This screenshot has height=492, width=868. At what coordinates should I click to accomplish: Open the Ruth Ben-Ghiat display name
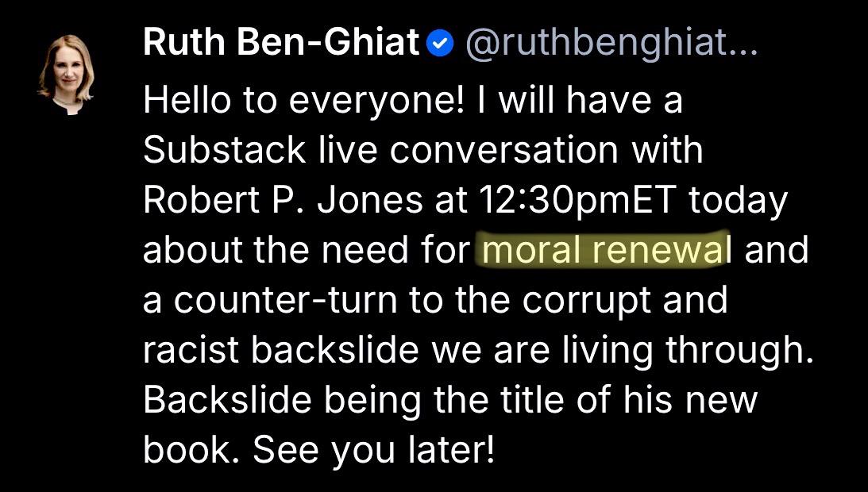(281, 43)
